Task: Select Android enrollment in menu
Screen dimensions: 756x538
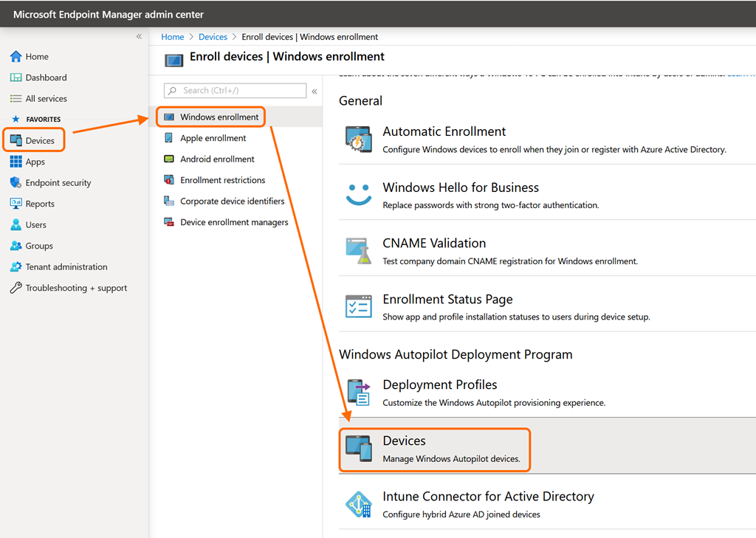Action: (x=217, y=159)
